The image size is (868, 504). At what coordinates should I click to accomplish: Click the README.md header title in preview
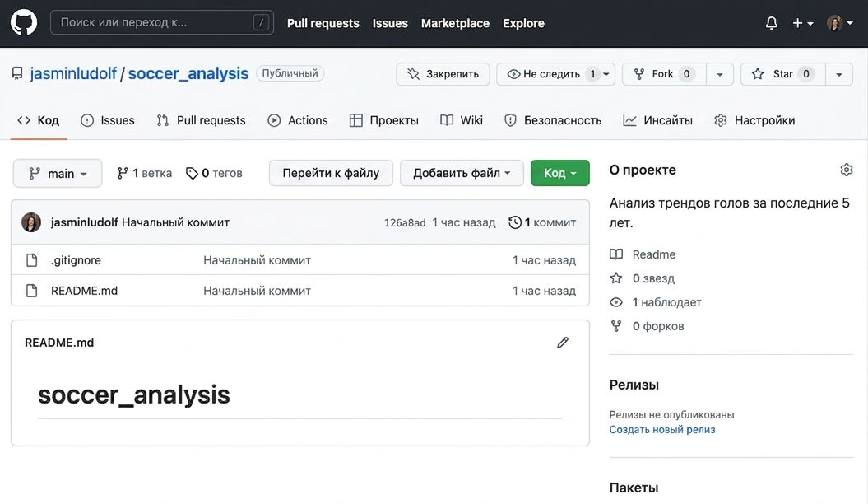click(x=59, y=343)
